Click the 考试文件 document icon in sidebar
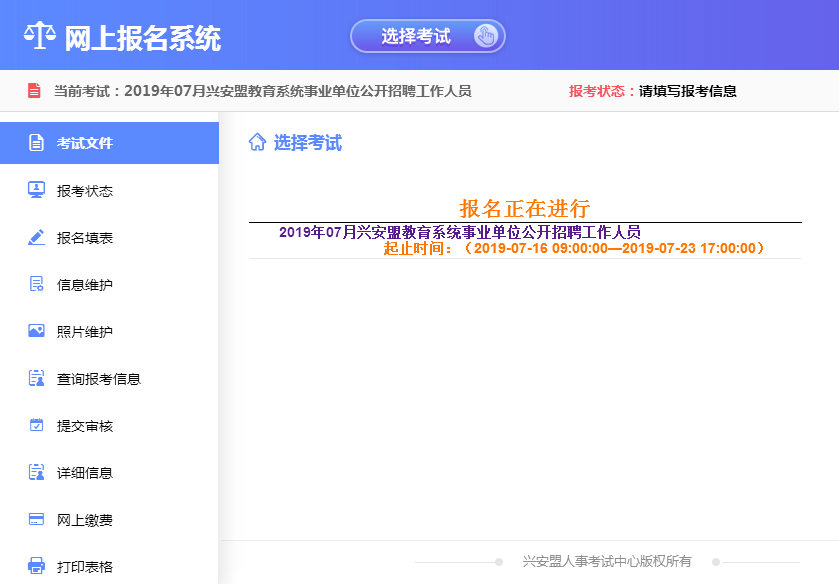Screen dimensions: 839x584 pyautogui.click(x=36, y=143)
